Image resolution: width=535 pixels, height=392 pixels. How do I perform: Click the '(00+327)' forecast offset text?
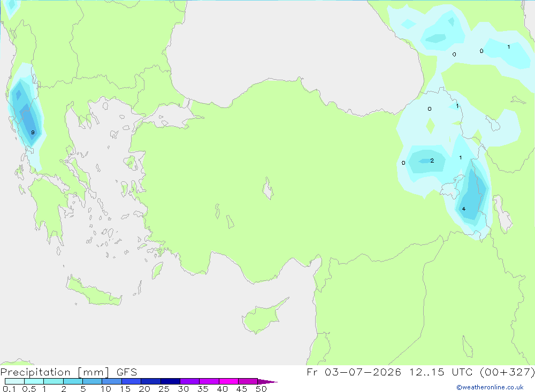[x=507, y=372]
